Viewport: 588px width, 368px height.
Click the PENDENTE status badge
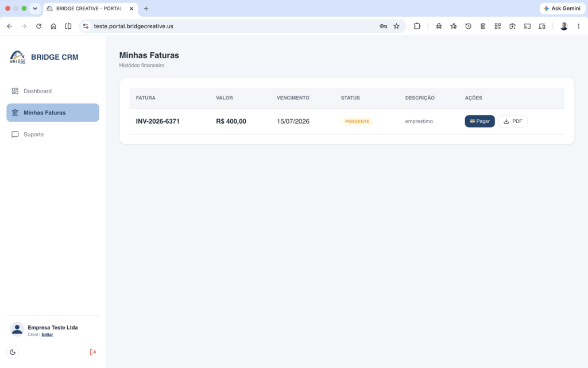[357, 121]
